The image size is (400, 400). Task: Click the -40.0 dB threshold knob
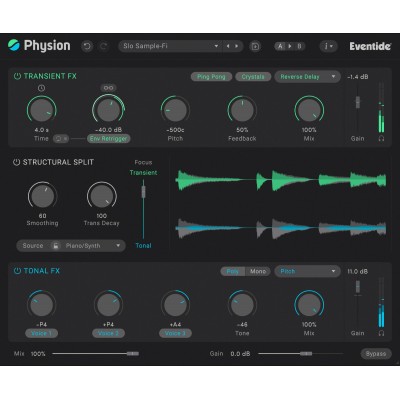(108, 110)
